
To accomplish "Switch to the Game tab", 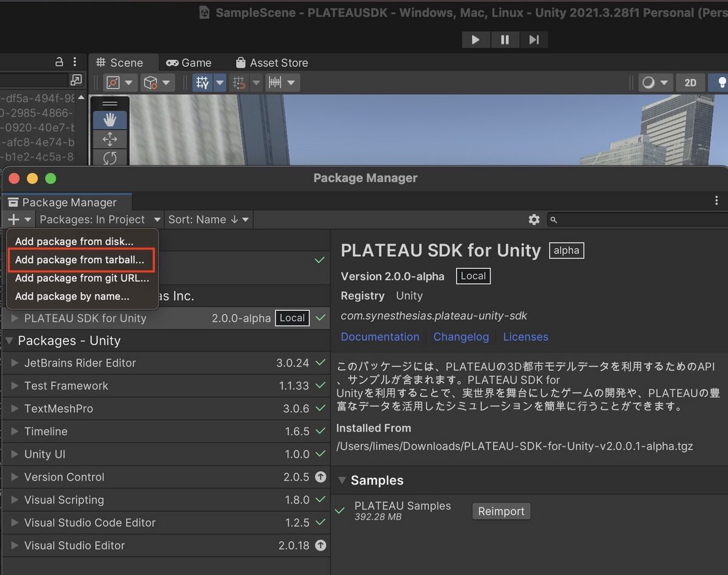I will point(189,63).
